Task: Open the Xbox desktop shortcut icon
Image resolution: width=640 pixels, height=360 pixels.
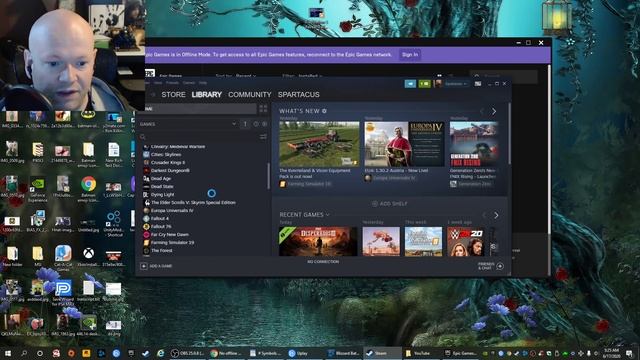Action: pos(88,257)
